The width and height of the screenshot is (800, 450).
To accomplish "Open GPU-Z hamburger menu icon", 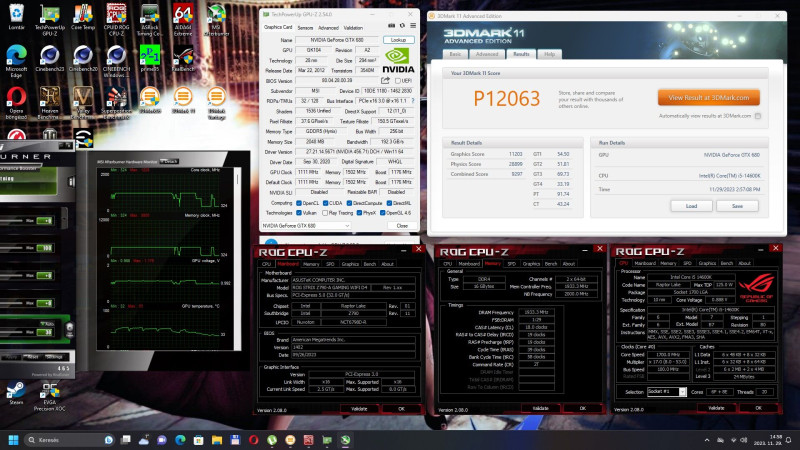I will [413, 26].
